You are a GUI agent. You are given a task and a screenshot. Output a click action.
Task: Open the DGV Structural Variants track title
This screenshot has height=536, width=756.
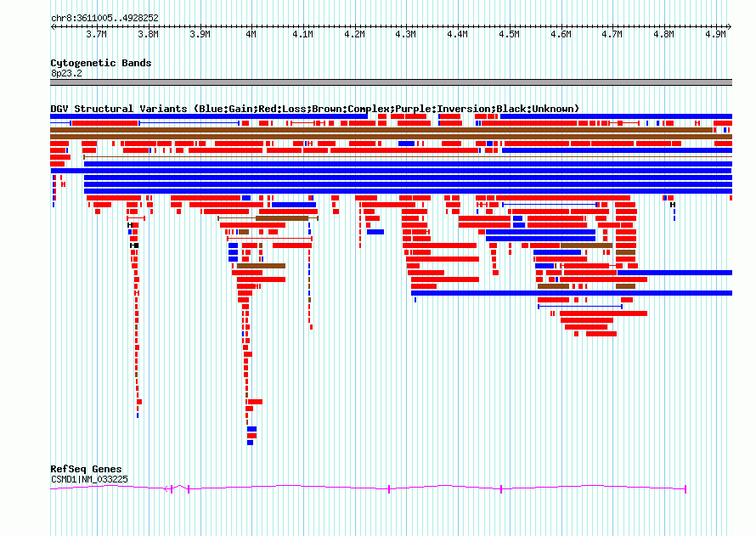coord(315,109)
